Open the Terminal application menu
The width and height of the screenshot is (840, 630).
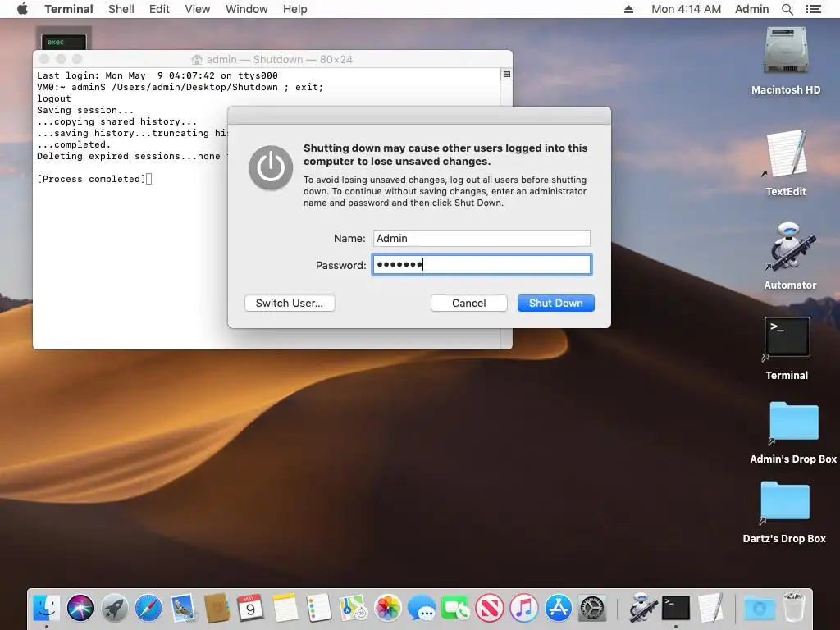pyautogui.click(x=69, y=9)
